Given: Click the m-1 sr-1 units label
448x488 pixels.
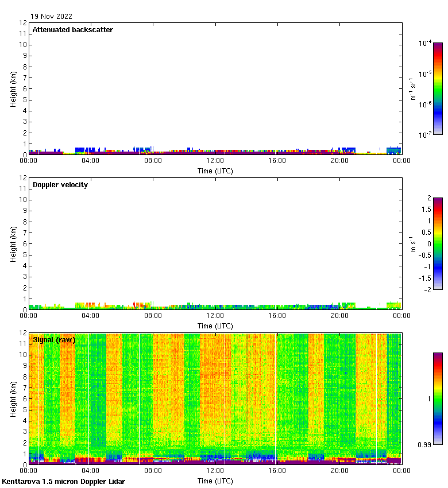Looking at the screenshot, I should (x=414, y=88).
